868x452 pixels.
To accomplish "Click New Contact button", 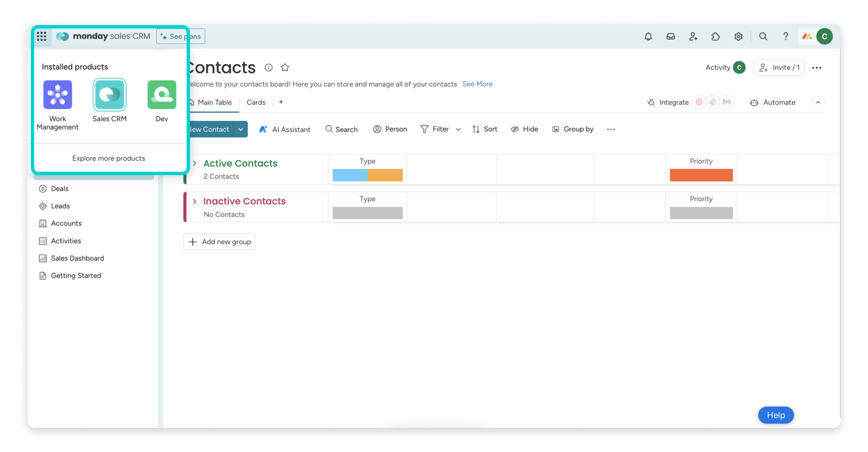I will [x=209, y=129].
